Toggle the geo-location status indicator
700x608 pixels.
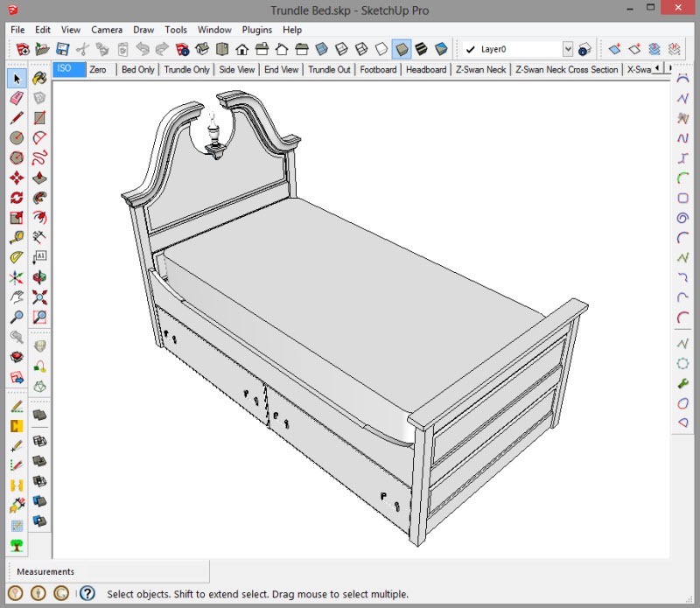coord(15,594)
